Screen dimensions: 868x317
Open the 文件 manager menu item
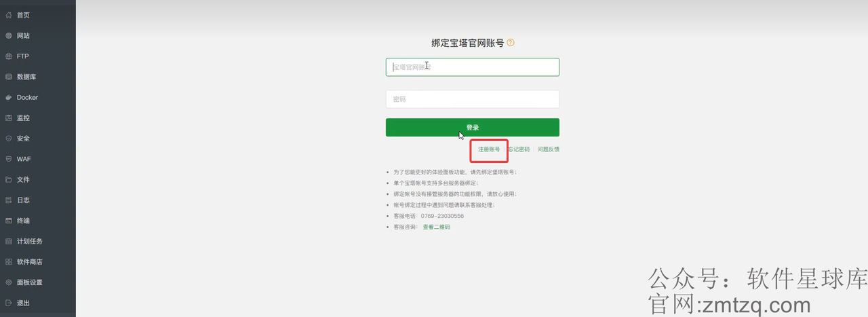(x=23, y=179)
